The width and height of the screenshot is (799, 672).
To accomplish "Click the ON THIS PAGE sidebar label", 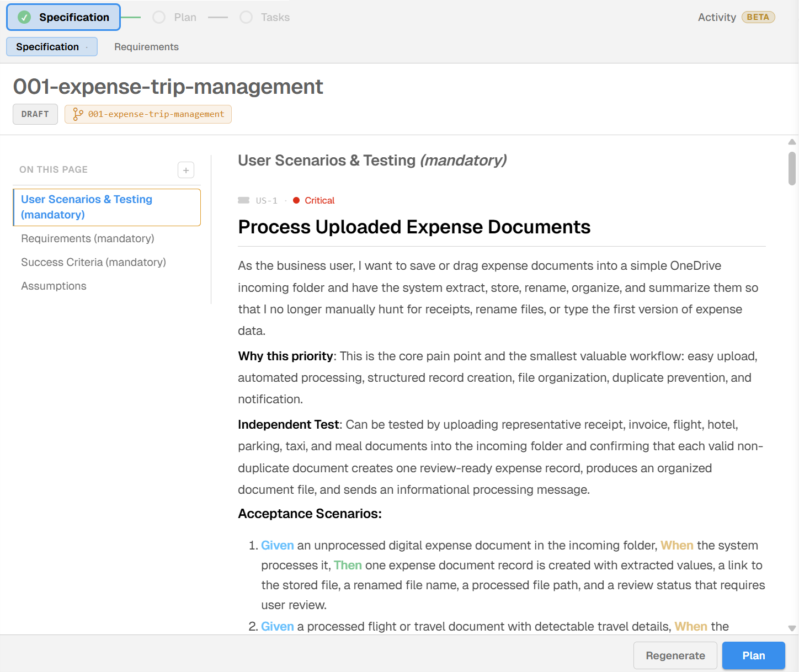I will 54,169.
